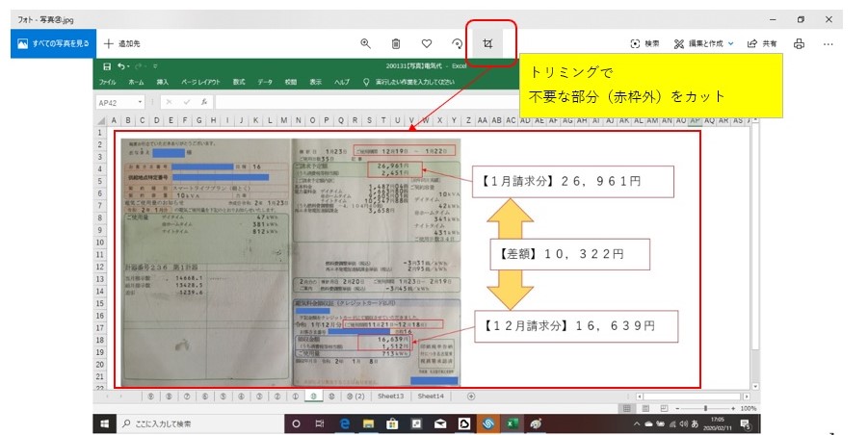This screenshot has width=868, height=435.
Task: Rotate the photo clockwise
Action: point(458,43)
